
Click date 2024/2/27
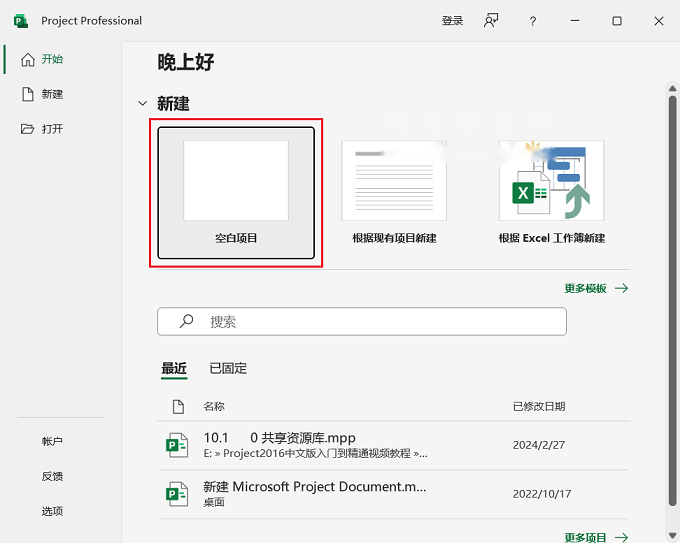pyautogui.click(x=539, y=445)
